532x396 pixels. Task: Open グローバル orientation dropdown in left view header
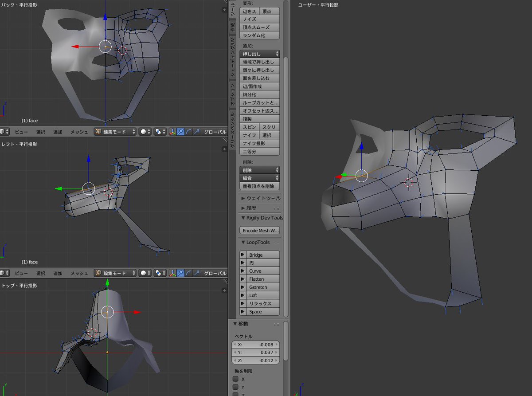[215, 273]
